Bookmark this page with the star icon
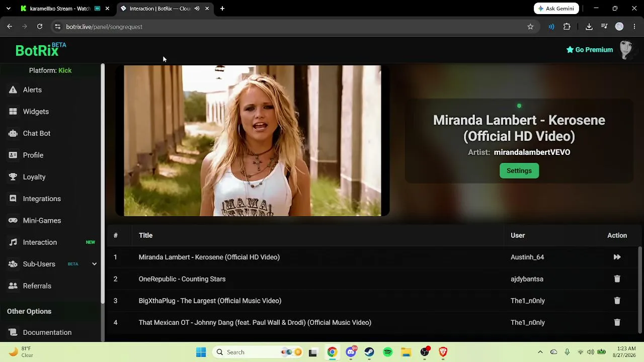 pos(530,27)
